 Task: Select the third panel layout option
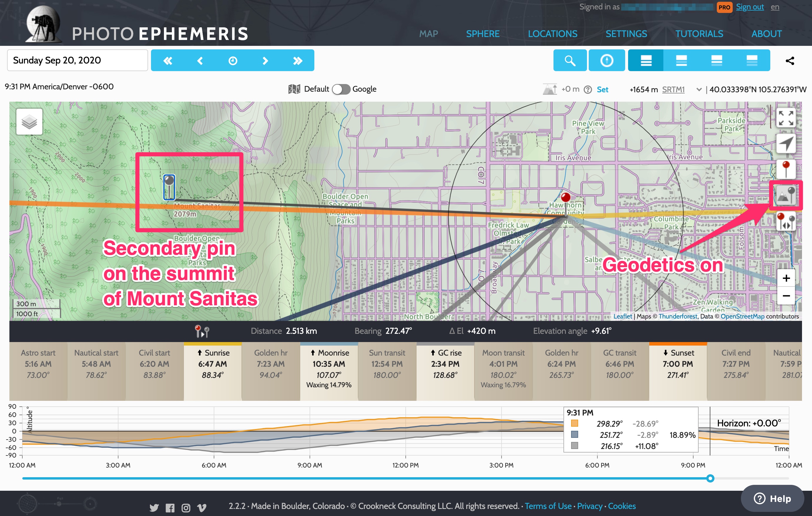pyautogui.click(x=717, y=60)
